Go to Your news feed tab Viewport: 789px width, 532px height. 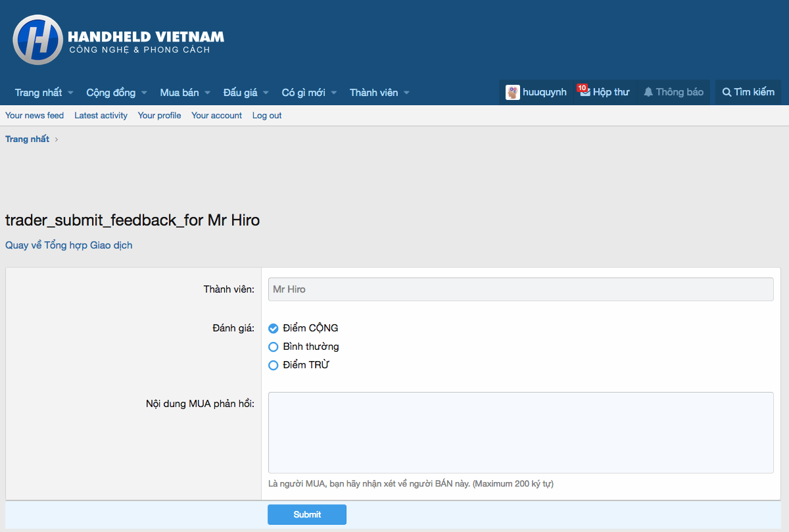(x=34, y=116)
